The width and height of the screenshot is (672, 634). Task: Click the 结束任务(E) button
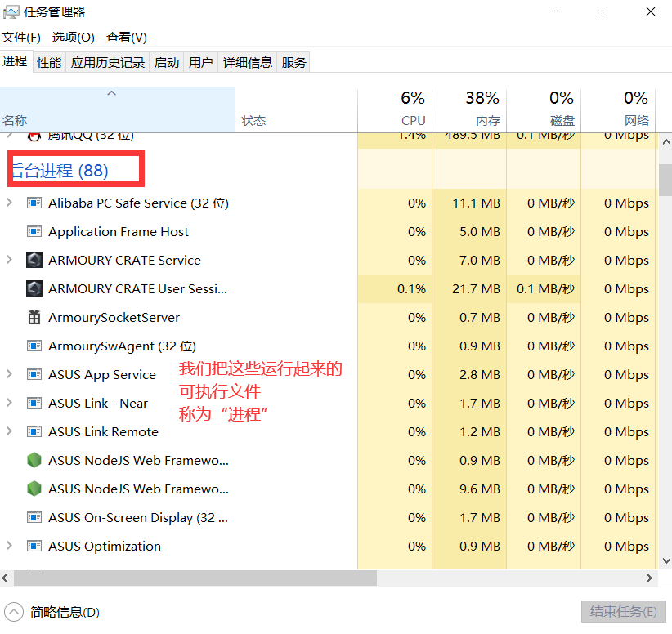(x=624, y=611)
